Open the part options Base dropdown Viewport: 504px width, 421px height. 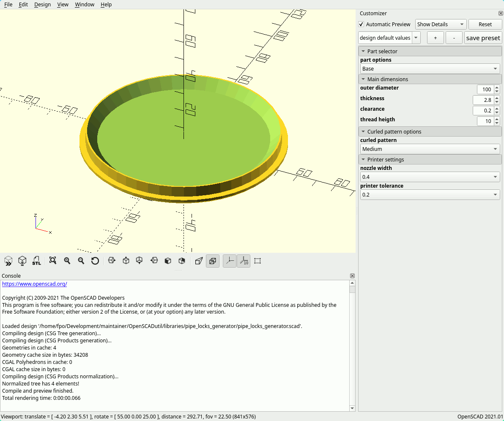point(430,69)
